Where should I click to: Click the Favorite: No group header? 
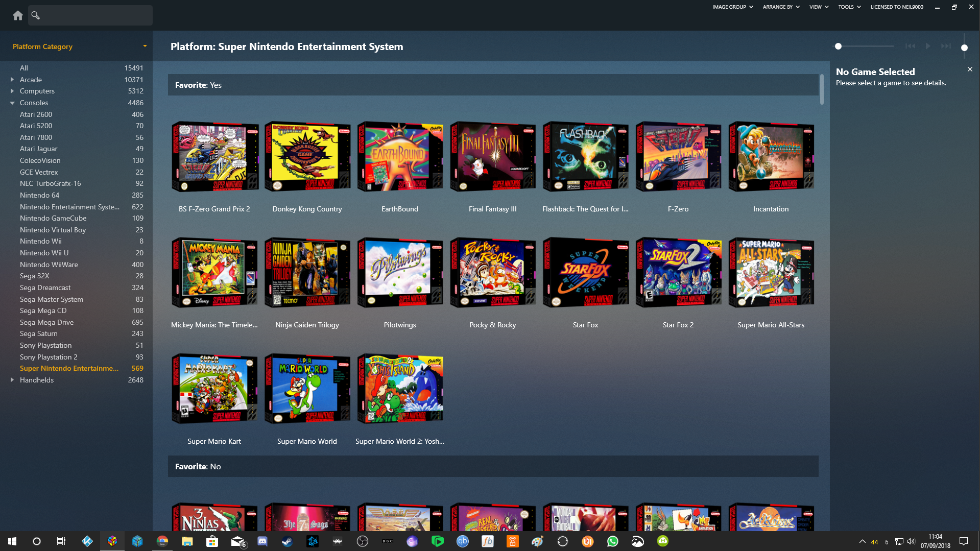click(x=493, y=466)
